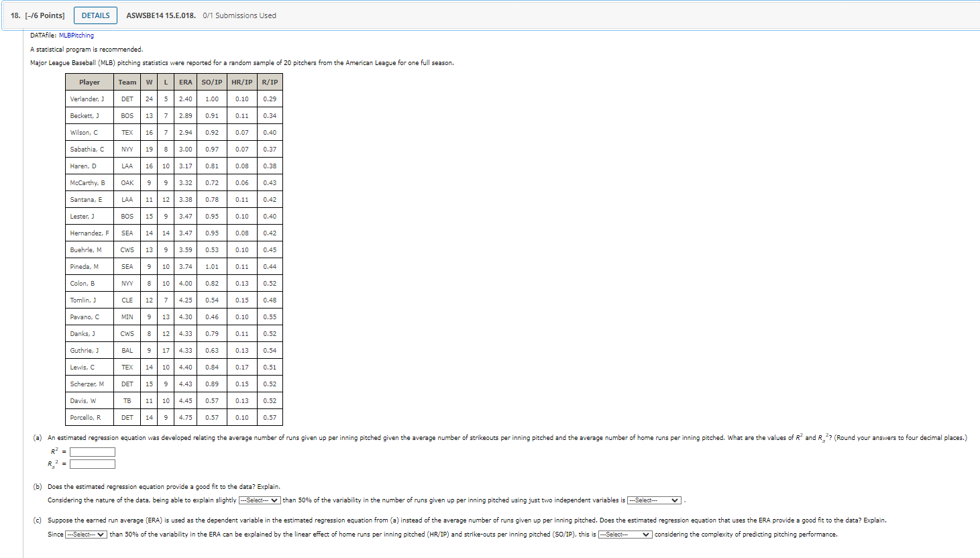Open the 'Since' Select dropdown in part (c)
Image resolution: width=980 pixels, height=558 pixels.
click(86, 535)
